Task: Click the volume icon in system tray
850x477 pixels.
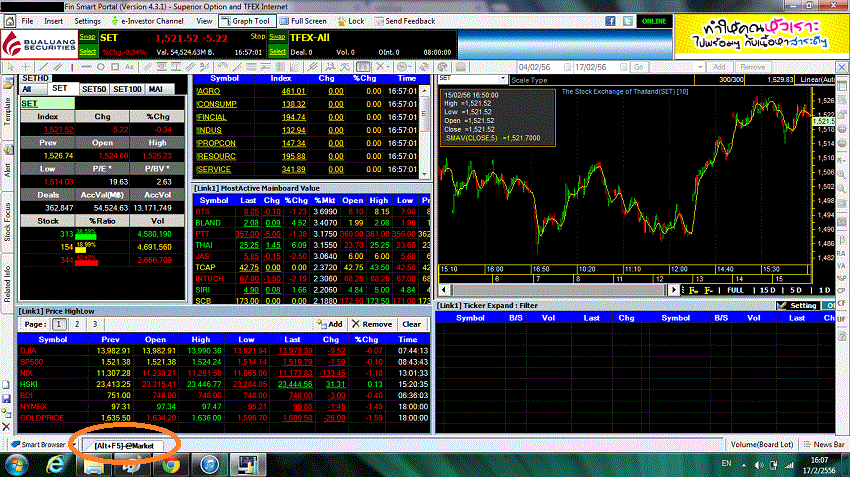Action: [759, 465]
